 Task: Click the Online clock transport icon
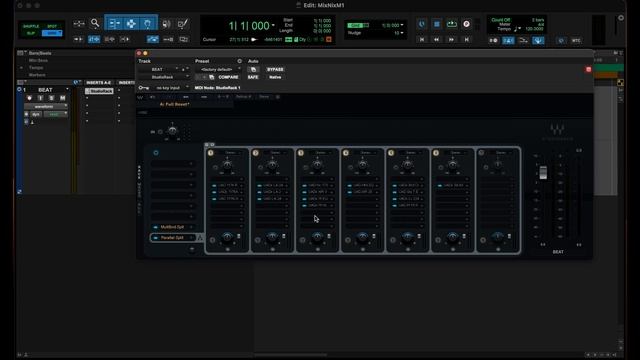pyautogui.click(x=422, y=24)
